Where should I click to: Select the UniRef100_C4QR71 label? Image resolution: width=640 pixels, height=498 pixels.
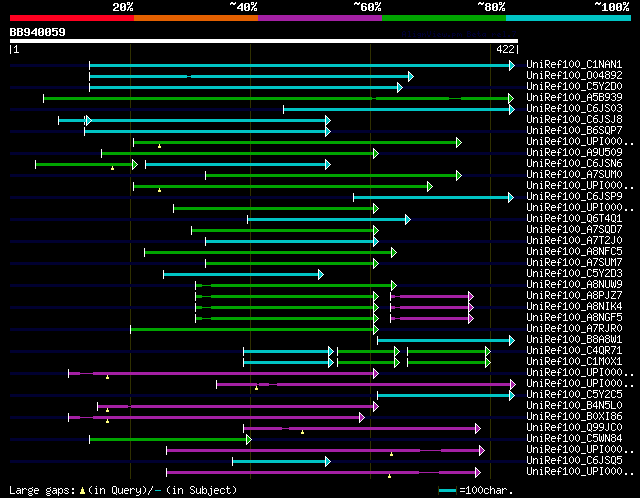click(574, 351)
